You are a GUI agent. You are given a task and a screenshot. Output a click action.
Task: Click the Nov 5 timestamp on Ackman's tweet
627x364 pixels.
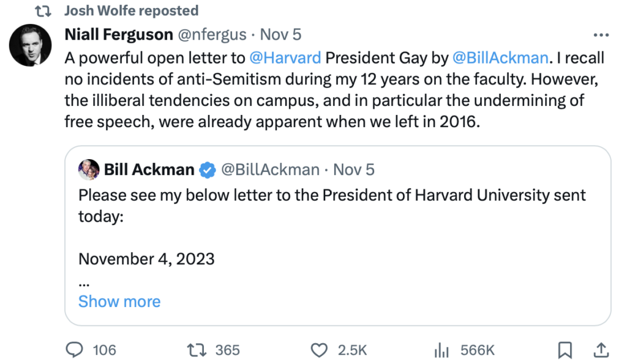[353, 169]
